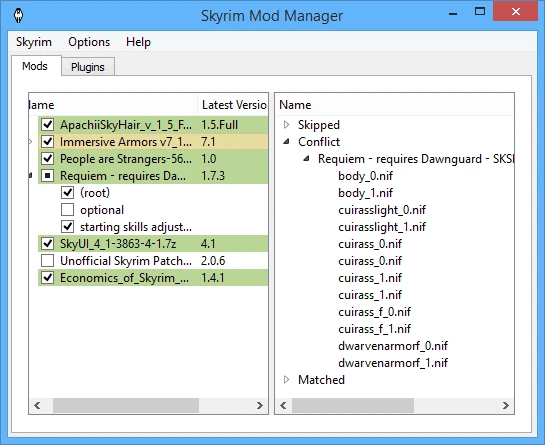Select dwarvenarmorf_0.nif in the conflict list

393,346
